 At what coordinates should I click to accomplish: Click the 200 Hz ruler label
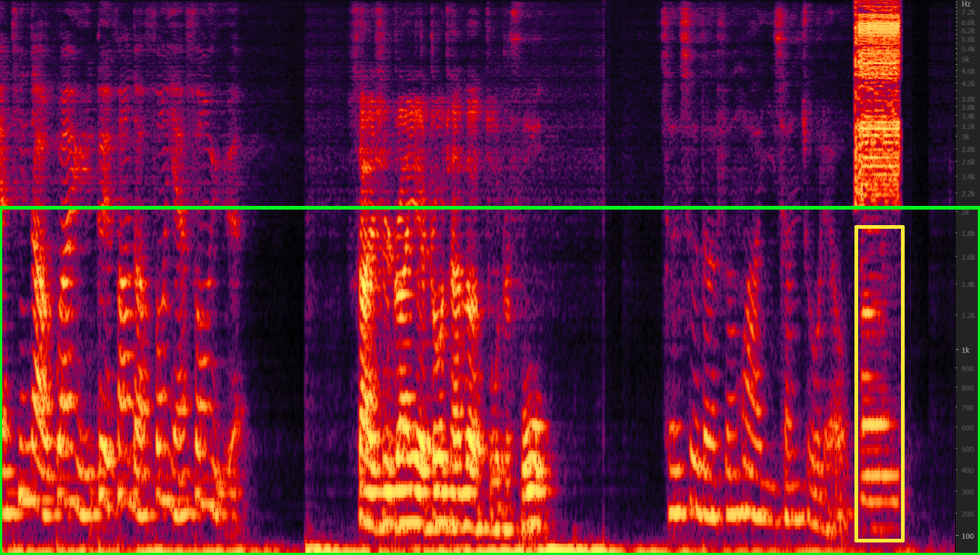point(967,514)
